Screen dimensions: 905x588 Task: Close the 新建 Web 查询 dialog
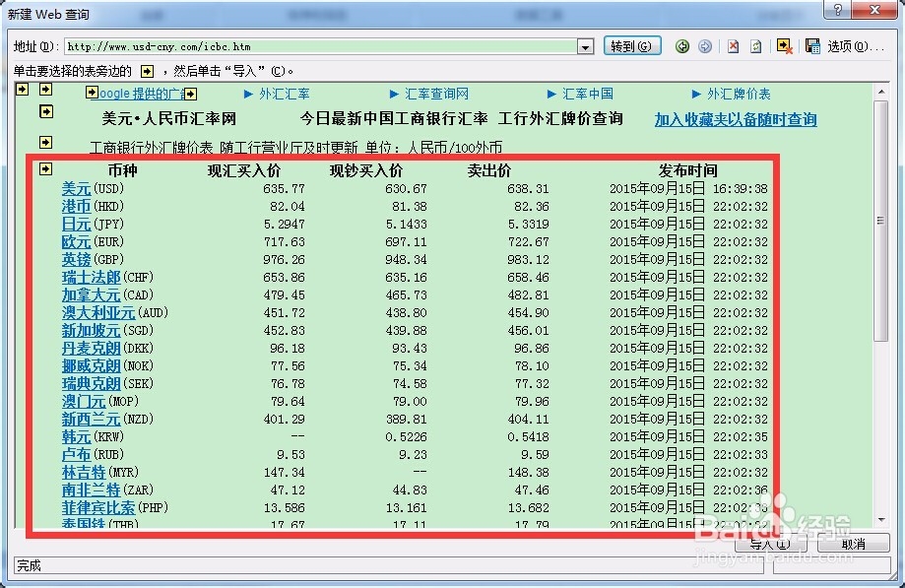pos(873,9)
